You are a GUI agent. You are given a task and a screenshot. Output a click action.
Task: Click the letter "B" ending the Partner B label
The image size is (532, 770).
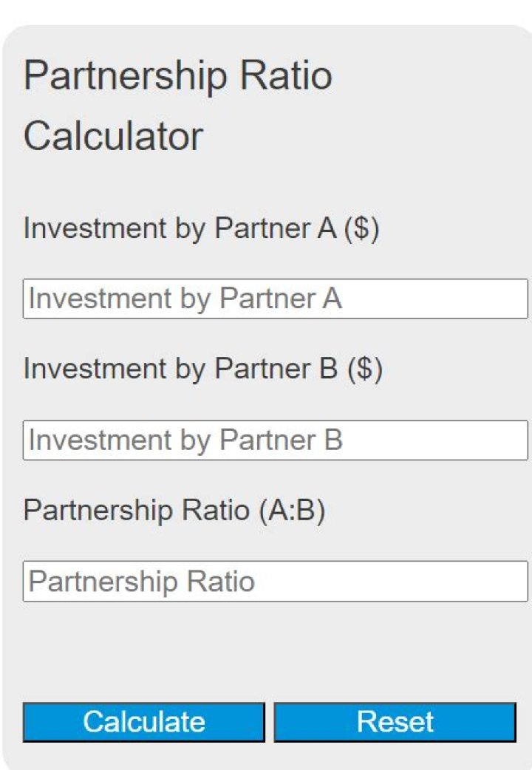328,369
